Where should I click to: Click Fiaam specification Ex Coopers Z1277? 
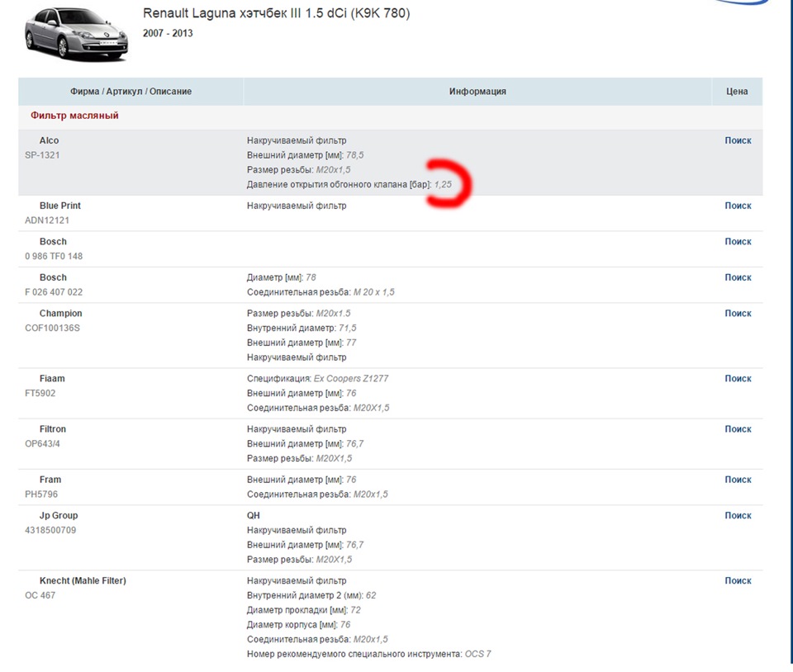click(x=351, y=378)
